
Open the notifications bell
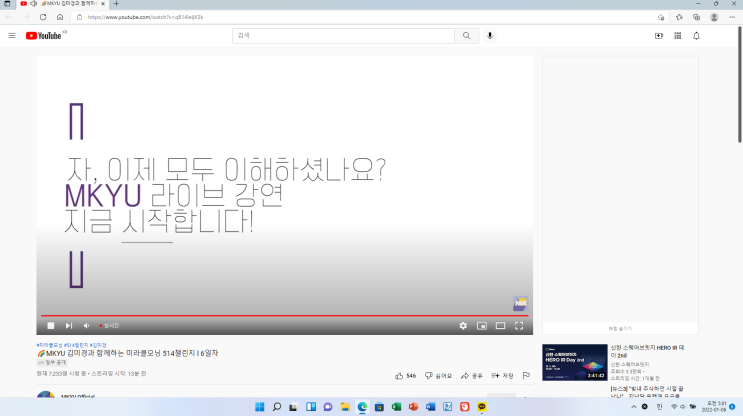(696, 36)
